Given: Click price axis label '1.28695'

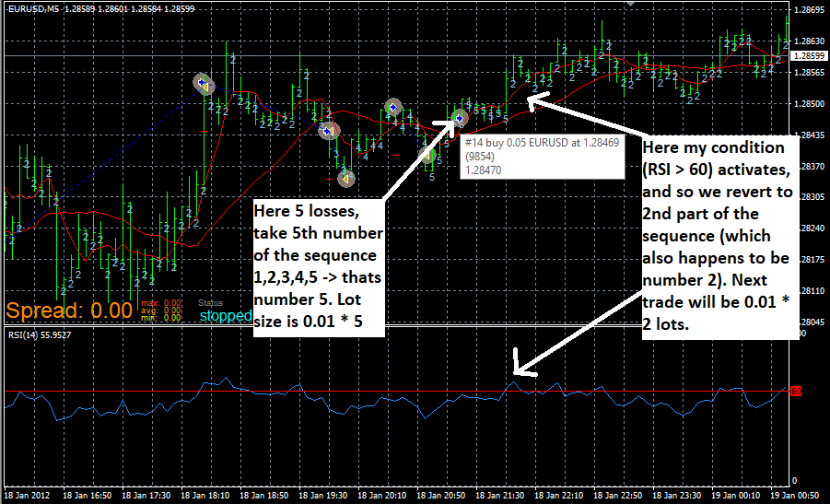Looking at the screenshot, I should [x=811, y=9].
